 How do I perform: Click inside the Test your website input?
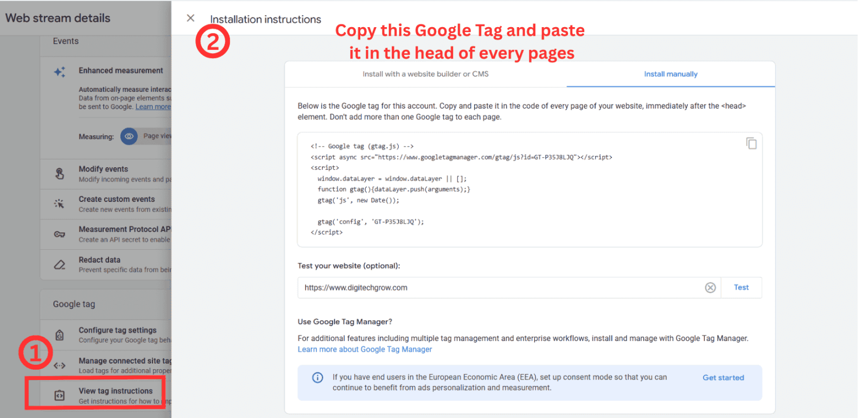tap(488, 287)
